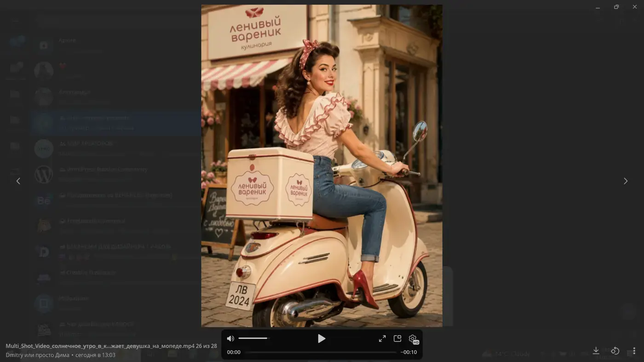Image resolution: width=644 pixels, height=362 pixels.
Task: Play the video
Action: [x=322, y=339]
